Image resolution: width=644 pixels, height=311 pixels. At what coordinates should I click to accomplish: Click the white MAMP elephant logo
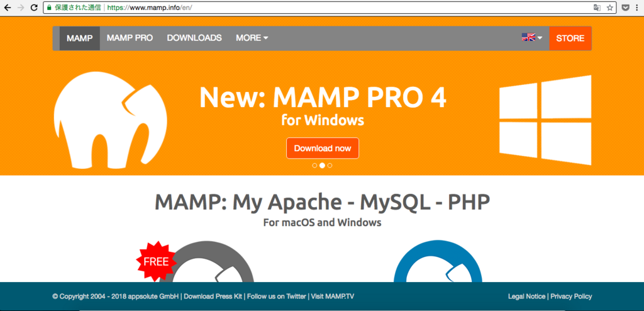click(110, 120)
